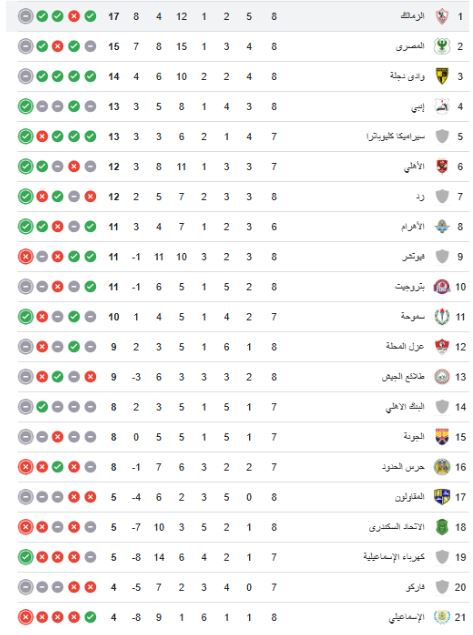Click the Smouha crest in row 11

pyautogui.click(x=442, y=317)
